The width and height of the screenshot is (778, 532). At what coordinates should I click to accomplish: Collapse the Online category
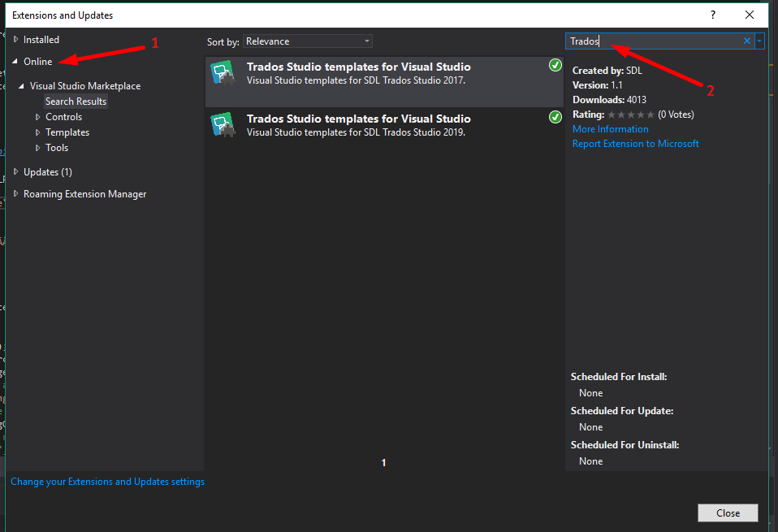(15, 62)
